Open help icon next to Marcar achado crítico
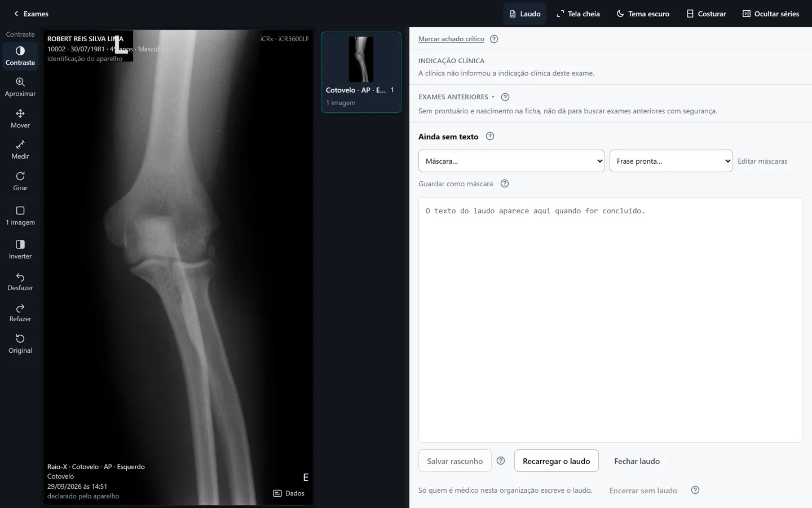The width and height of the screenshot is (812, 508). (x=494, y=39)
